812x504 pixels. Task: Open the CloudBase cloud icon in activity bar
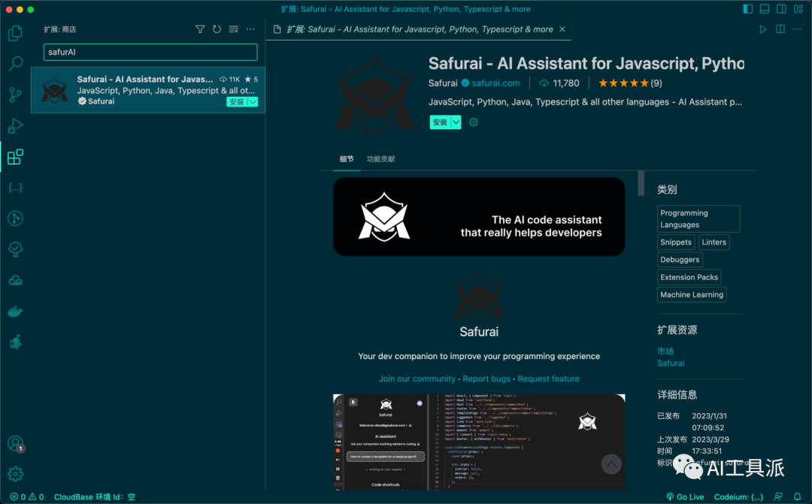click(x=16, y=280)
